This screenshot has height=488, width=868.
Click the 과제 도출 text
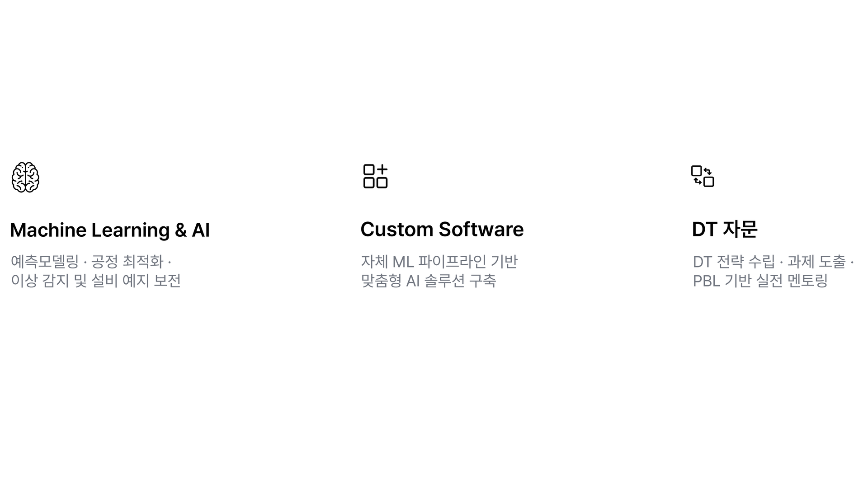pos(816,261)
